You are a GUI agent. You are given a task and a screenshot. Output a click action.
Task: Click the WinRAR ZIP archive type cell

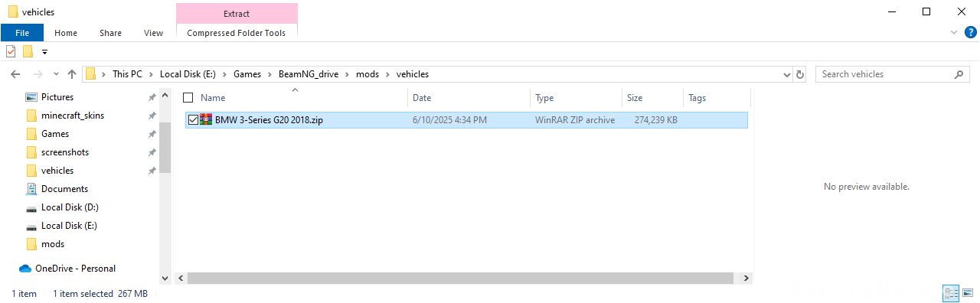coord(575,120)
